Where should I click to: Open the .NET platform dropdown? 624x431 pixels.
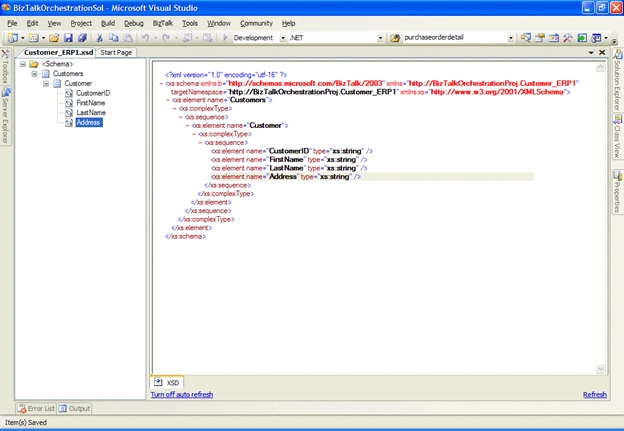tap(380, 38)
